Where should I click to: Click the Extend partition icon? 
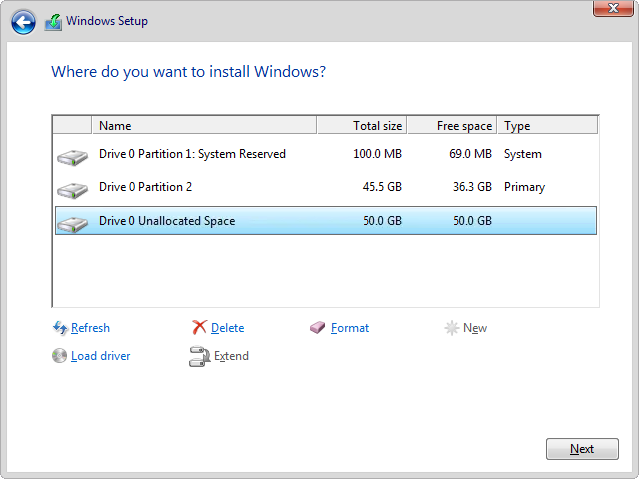coord(199,356)
